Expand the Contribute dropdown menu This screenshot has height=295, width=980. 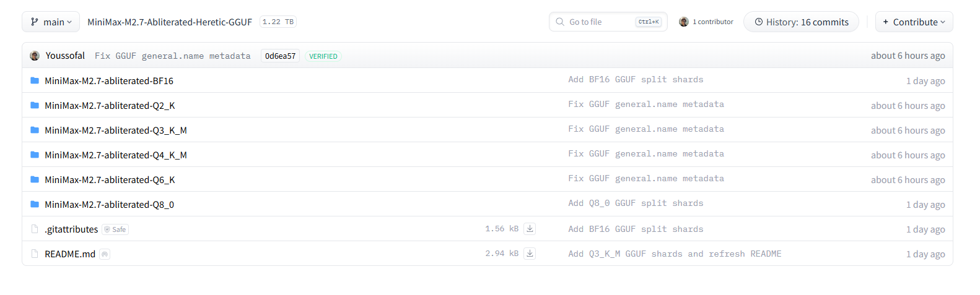(914, 22)
